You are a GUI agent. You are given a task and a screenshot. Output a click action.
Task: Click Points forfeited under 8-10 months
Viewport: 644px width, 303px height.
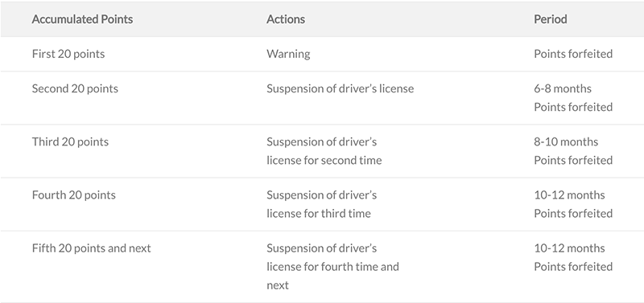pos(573,160)
